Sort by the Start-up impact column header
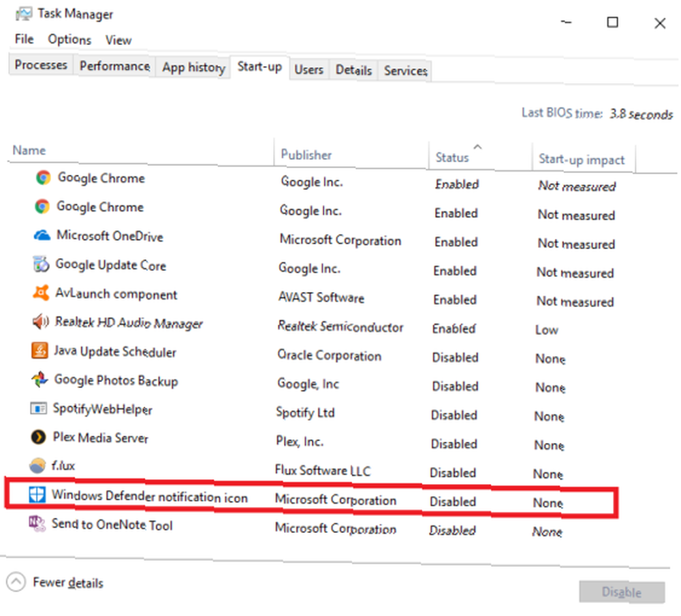Image resolution: width=681 pixels, height=616 pixels. 583,159
